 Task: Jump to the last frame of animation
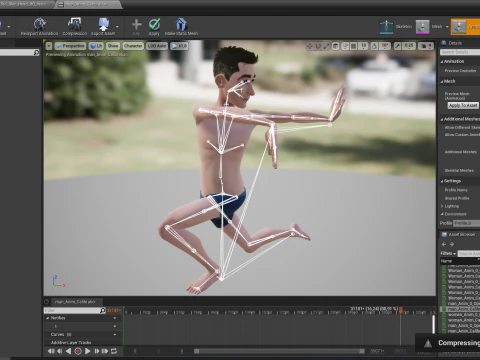105,351
